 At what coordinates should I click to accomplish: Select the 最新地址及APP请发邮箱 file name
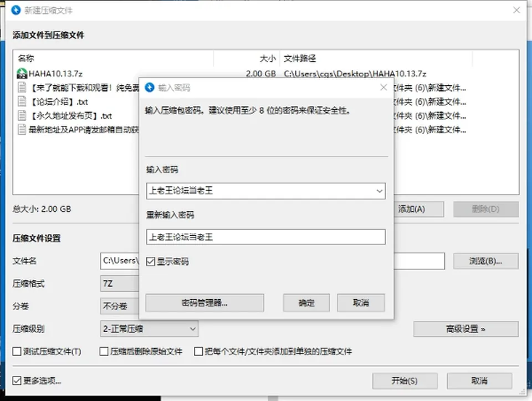(84, 130)
